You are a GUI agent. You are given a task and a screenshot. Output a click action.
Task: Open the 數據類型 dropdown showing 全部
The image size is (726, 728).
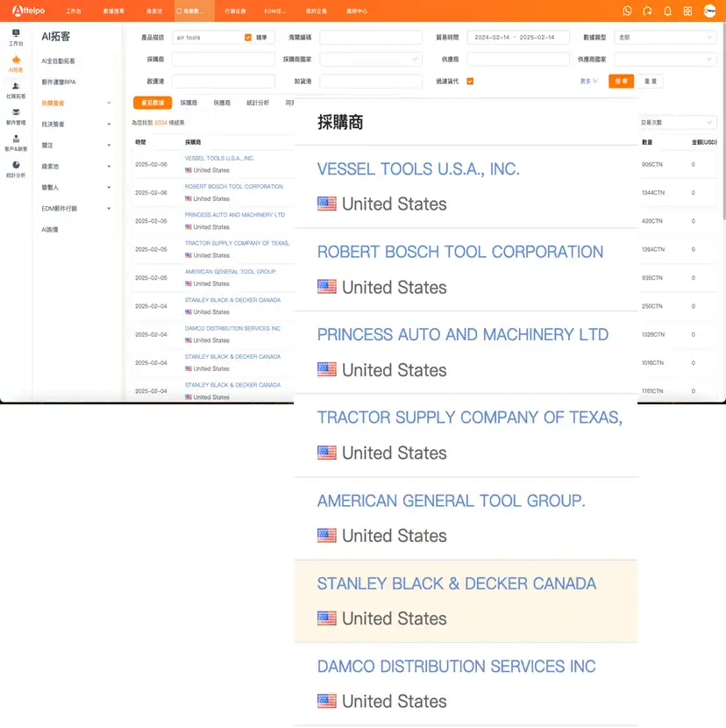[x=665, y=37]
